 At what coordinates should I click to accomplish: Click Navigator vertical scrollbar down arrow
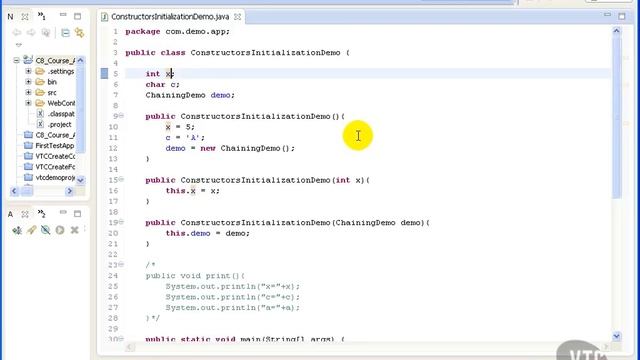[80, 180]
